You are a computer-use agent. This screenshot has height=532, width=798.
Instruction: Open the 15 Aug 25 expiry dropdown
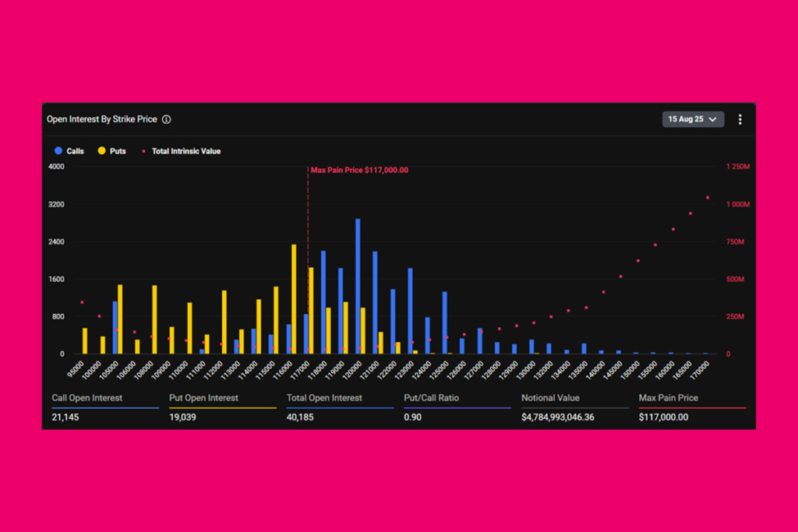coord(693,119)
